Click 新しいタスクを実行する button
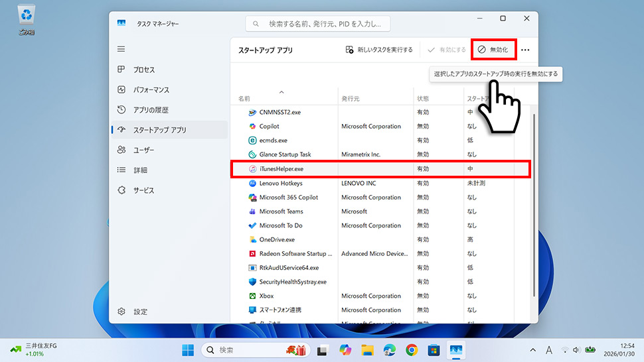This screenshot has height=362, width=644. click(x=379, y=50)
